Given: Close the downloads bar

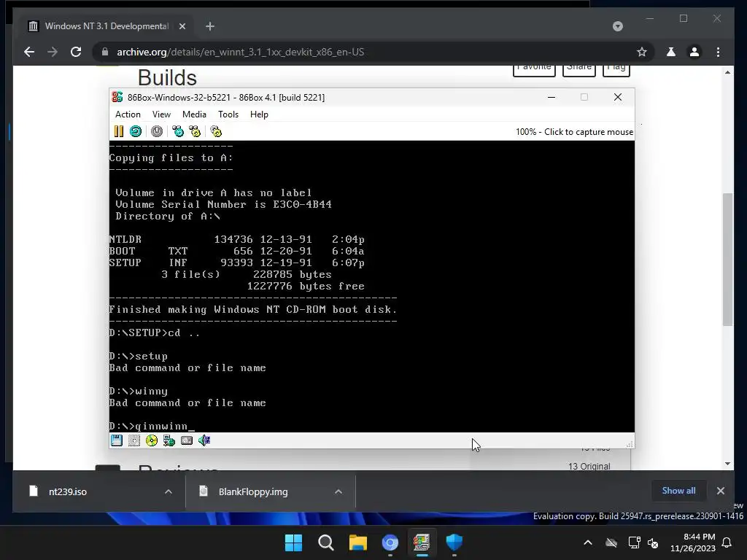Looking at the screenshot, I should click(720, 491).
